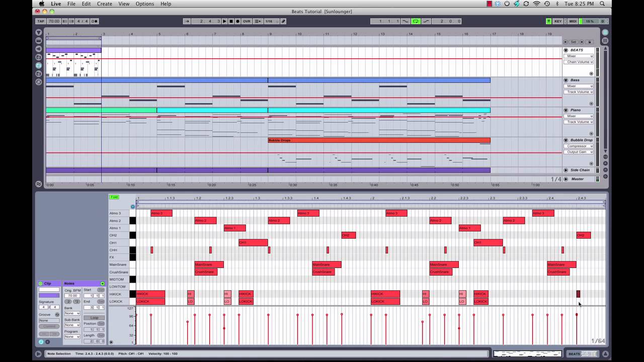This screenshot has width=644, height=362.
Task: Open macOS Spotlight search
Action: coord(603,4)
